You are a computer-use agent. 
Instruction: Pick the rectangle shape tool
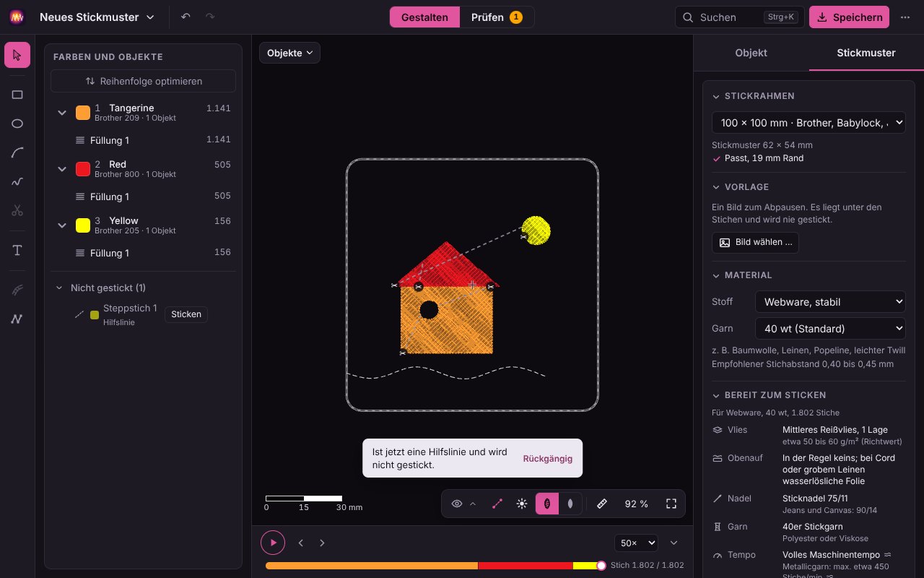(17, 95)
